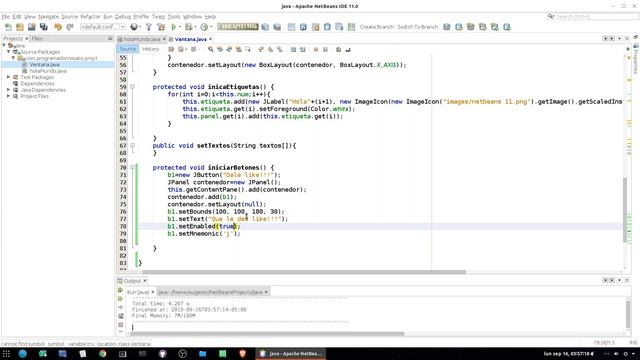Expand the Project Files node
The image size is (640, 360).
pyautogui.click(x=9, y=96)
